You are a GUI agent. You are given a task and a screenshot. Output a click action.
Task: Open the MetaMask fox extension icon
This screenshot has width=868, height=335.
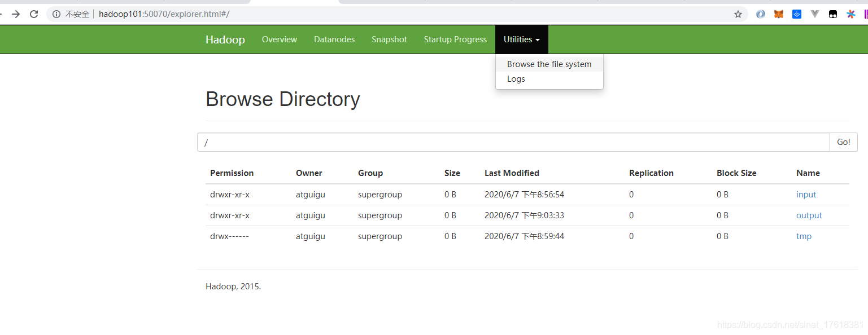779,14
